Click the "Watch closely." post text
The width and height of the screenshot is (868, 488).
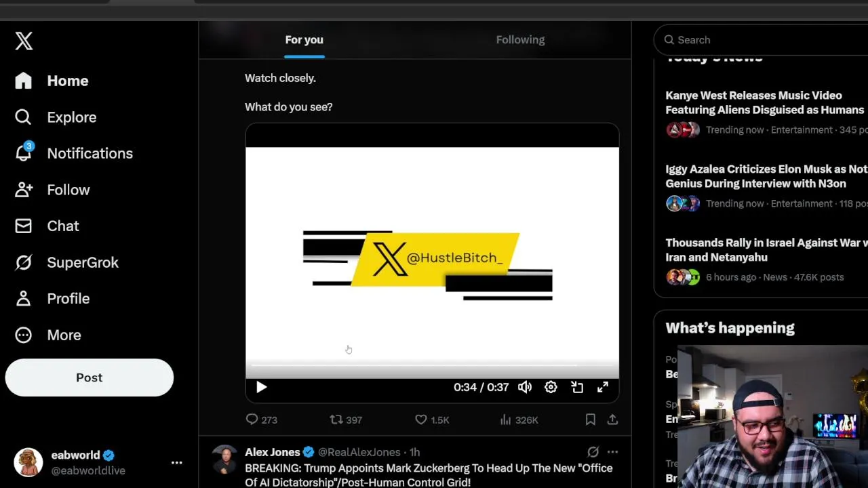pos(280,78)
